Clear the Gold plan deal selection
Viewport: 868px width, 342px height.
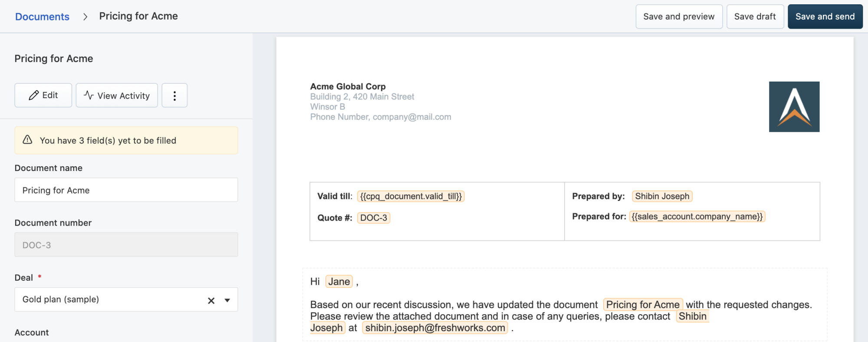click(x=211, y=300)
